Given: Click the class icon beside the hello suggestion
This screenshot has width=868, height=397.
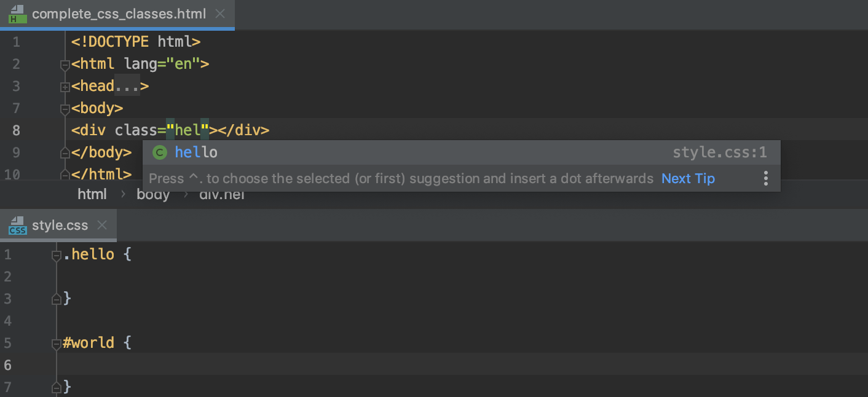Looking at the screenshot, I should tap(160, 152).
